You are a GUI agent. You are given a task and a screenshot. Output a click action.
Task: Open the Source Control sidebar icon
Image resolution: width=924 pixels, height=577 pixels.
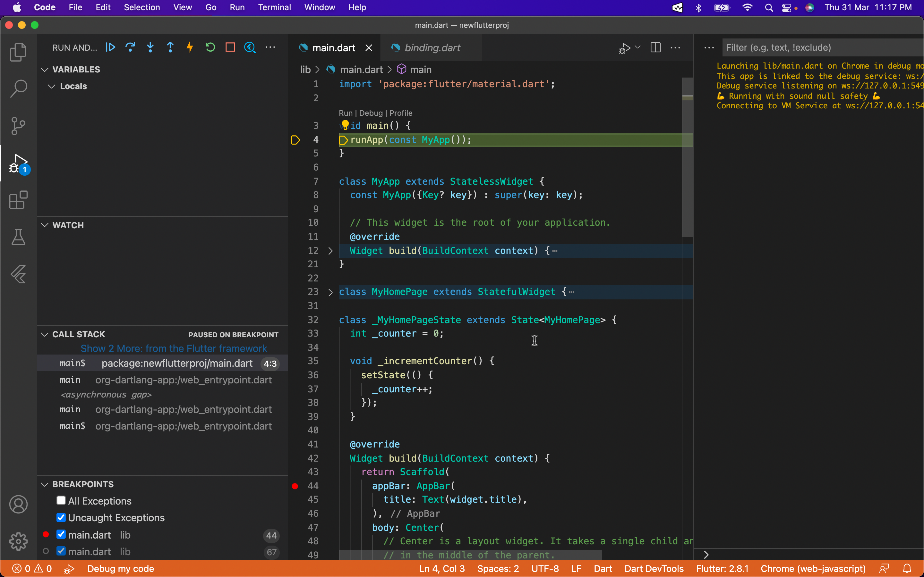[18, 126]
